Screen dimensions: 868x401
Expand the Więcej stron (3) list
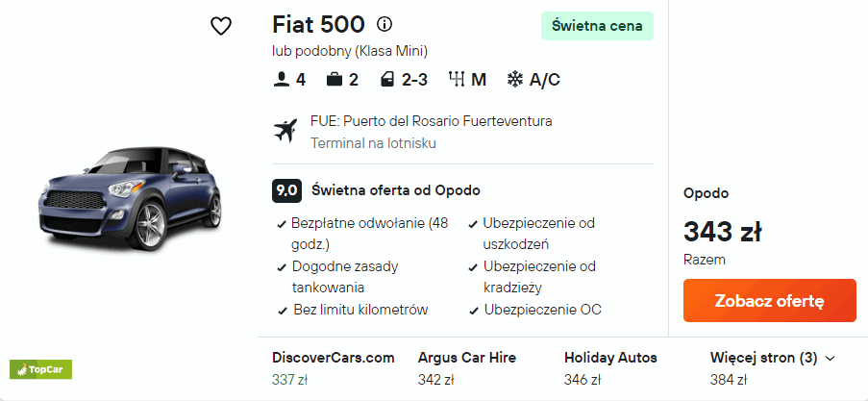(773, 358)
